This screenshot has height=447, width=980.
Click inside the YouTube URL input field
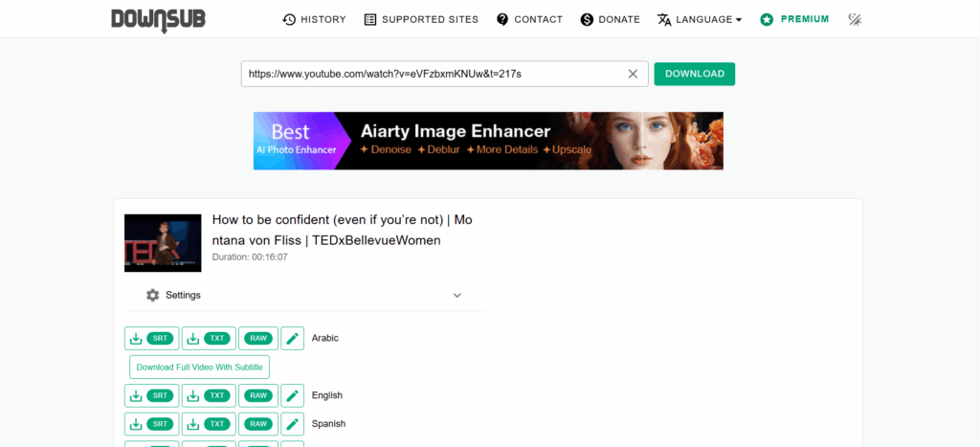point(431,74)
